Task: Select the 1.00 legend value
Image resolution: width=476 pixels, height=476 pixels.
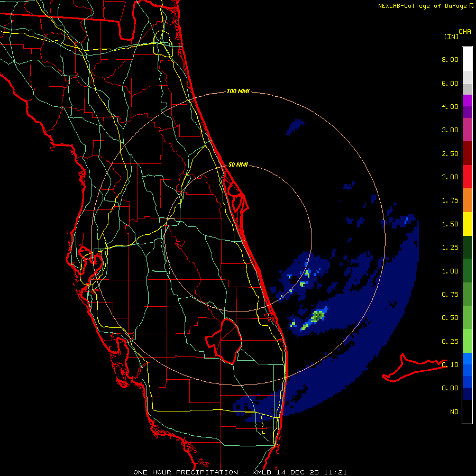Action: coord(450,271)
